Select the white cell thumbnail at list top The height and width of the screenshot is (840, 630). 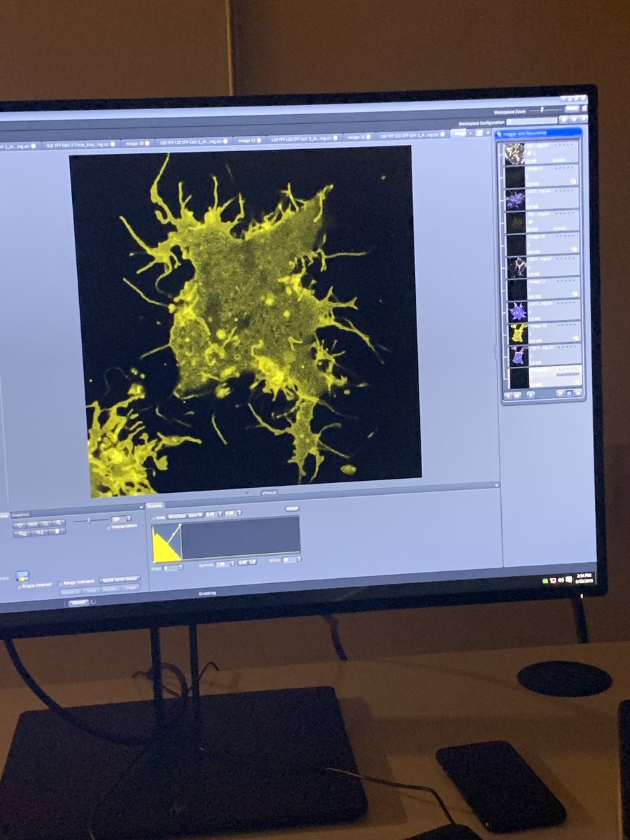pyautogui.click(x=515, y=154)
